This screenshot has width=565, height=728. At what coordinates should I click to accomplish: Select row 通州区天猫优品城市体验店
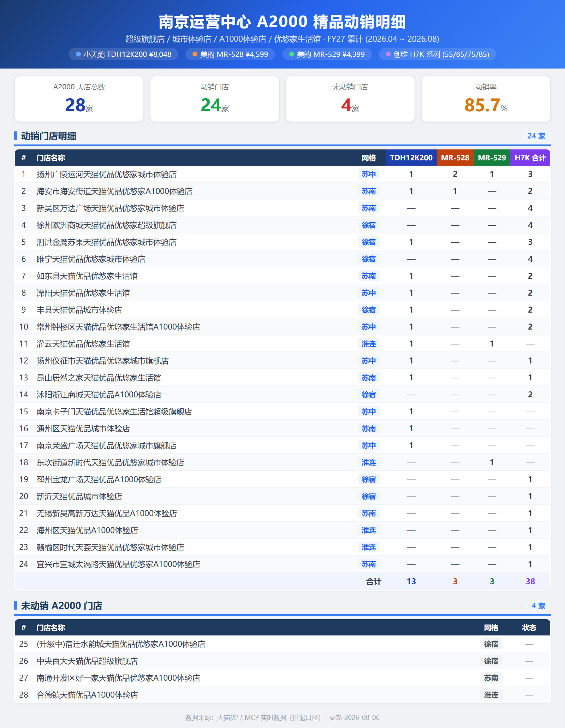click(282, 428)
